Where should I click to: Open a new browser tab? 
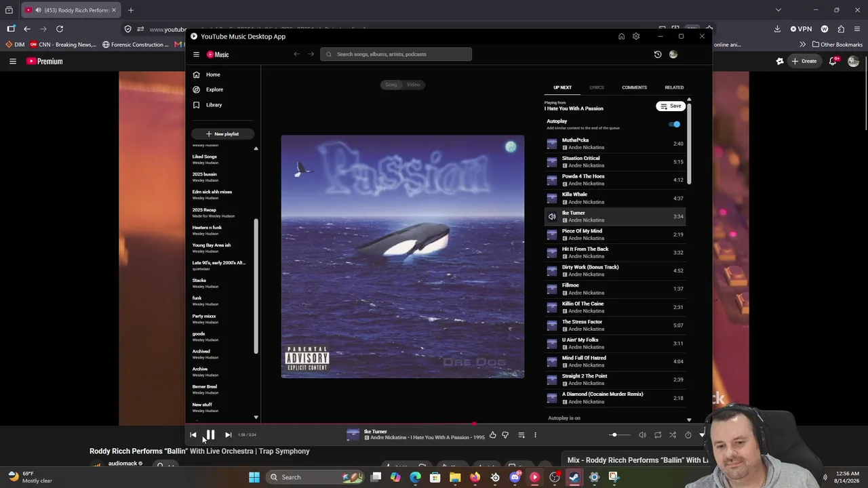[x=131, y=10]
